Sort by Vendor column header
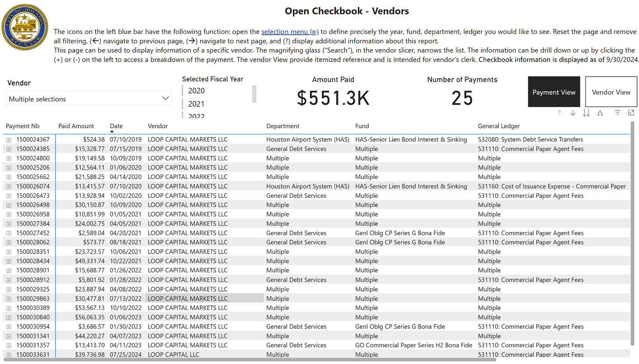639x364 pixels. coord(158,126)
